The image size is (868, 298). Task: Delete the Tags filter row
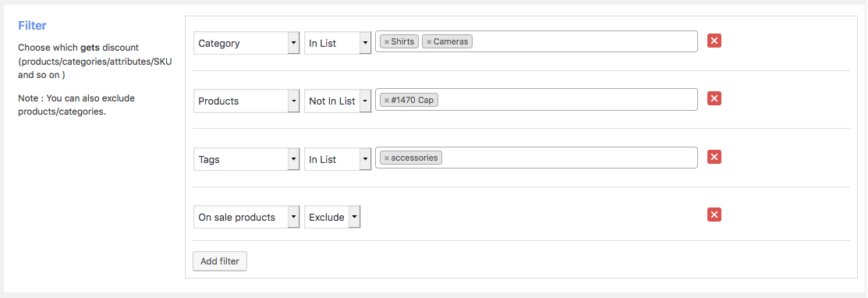[714, 158]
